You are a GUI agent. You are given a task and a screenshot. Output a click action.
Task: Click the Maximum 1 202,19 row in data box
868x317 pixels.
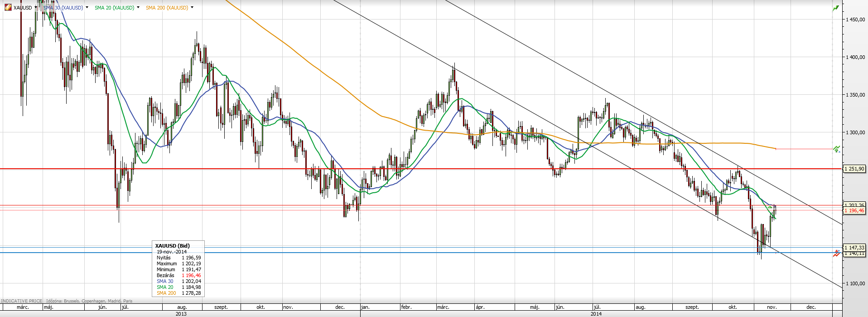(179, 263)
